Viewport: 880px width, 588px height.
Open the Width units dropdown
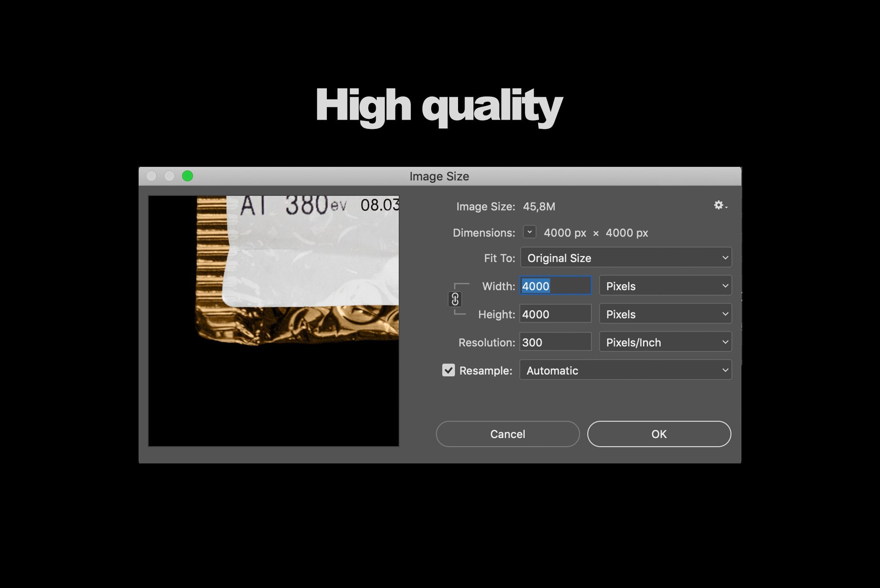[x=665, y=286]
